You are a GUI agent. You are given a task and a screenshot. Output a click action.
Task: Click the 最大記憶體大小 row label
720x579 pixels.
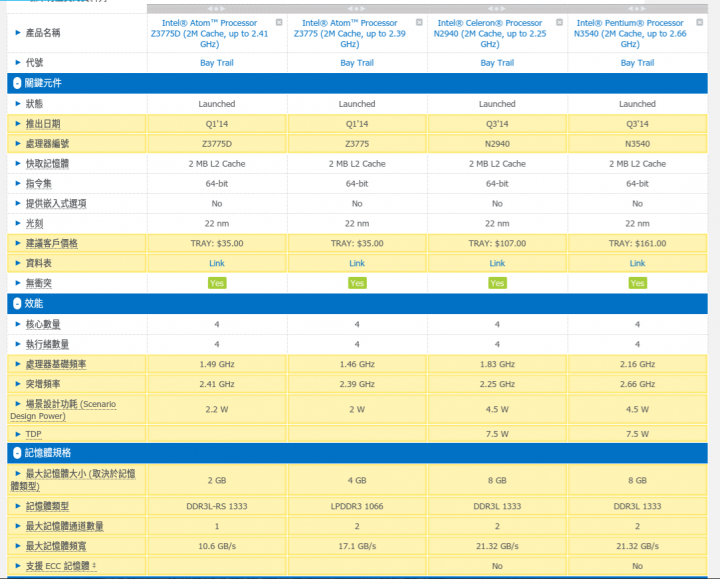(x=73, y=480)
